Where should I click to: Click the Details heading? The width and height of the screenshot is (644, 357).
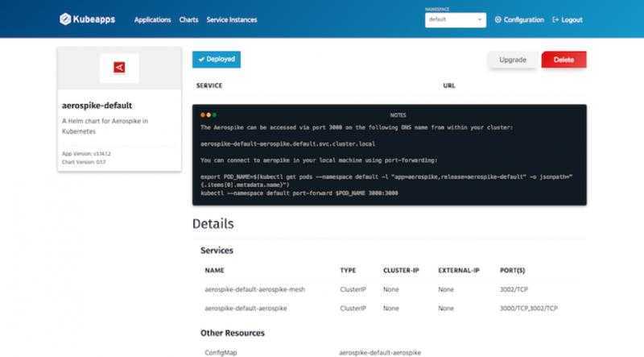(213, 224)
